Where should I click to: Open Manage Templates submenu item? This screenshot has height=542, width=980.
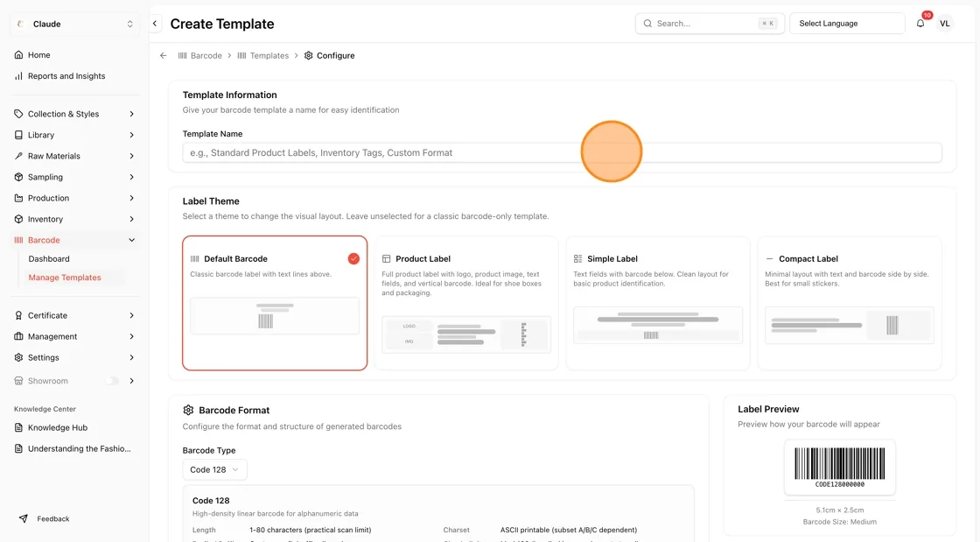[x=65, y=278]
